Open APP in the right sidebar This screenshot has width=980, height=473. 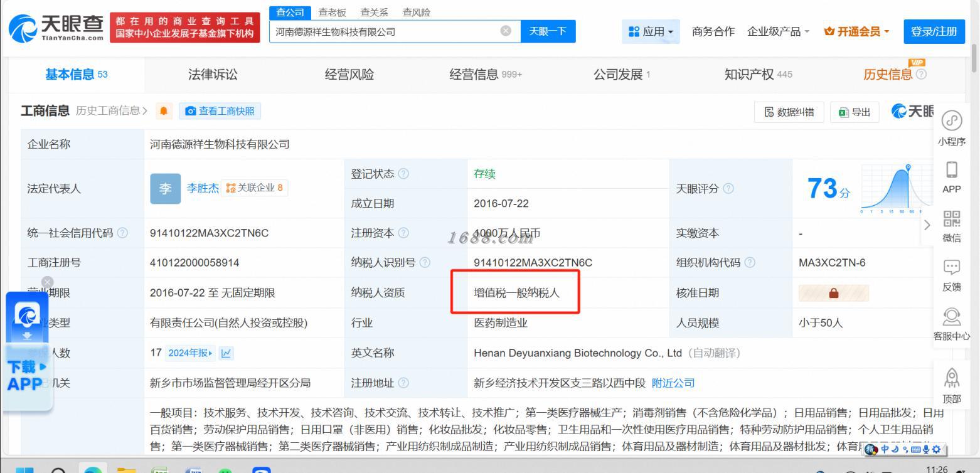coord(952,177)
